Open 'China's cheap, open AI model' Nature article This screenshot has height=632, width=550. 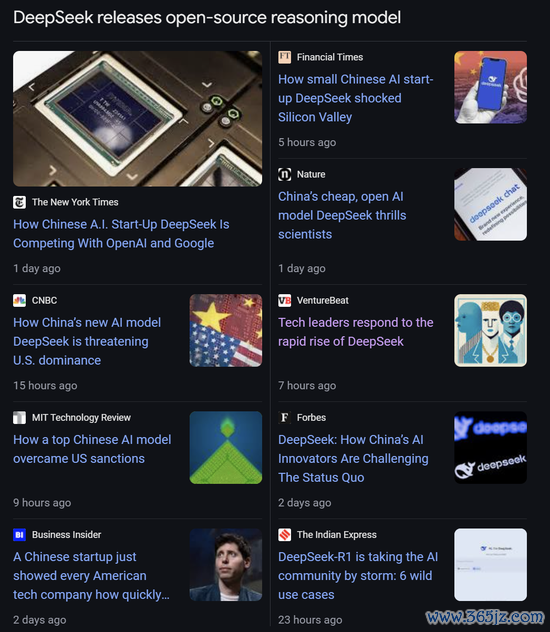tap(342, 215)
